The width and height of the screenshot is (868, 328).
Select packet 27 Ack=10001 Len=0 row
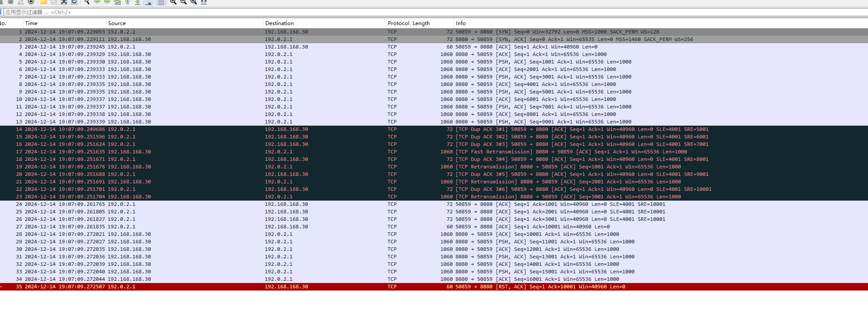coord(434,227)
